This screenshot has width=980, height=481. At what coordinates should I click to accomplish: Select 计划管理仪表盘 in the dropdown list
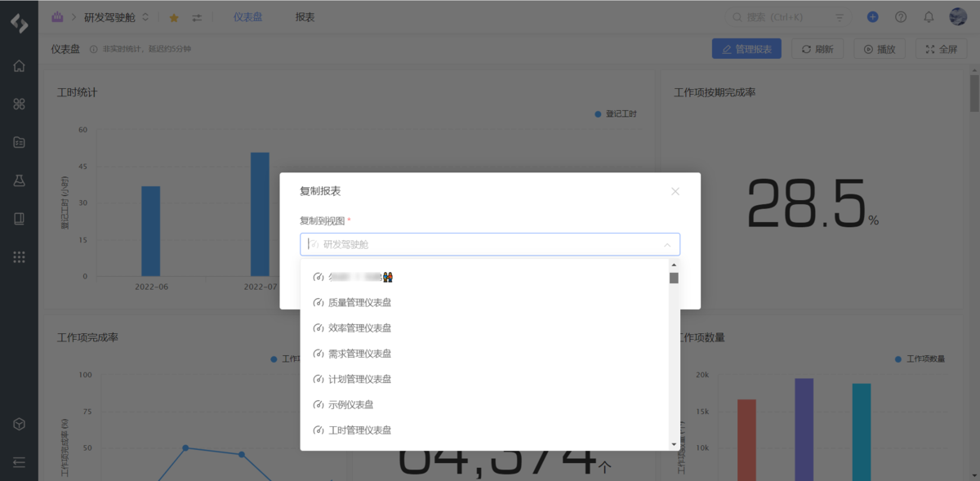click(x=484, y=379)
